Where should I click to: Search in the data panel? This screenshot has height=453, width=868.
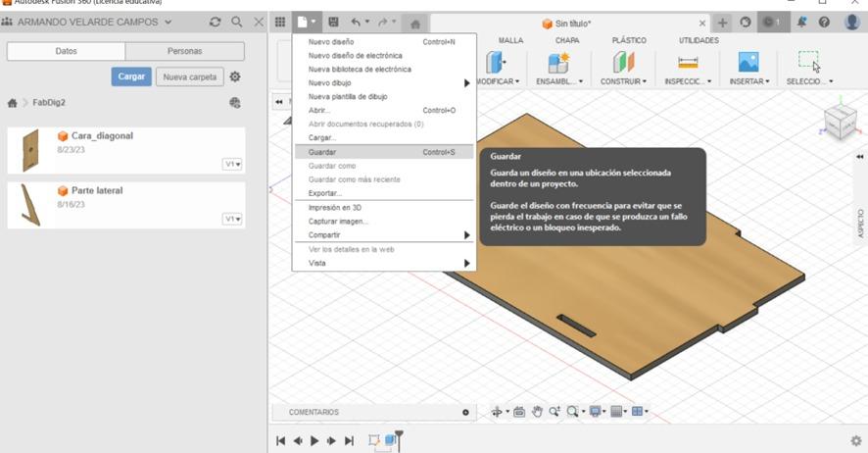point(237,23)
